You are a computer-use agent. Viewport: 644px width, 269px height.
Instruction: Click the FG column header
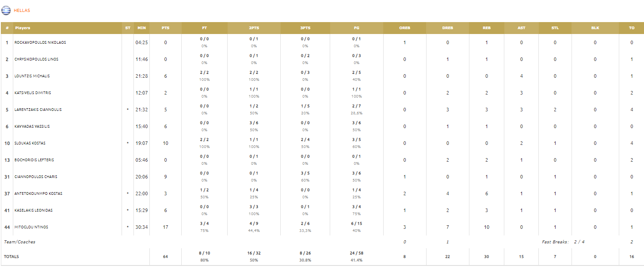(357, 28)
